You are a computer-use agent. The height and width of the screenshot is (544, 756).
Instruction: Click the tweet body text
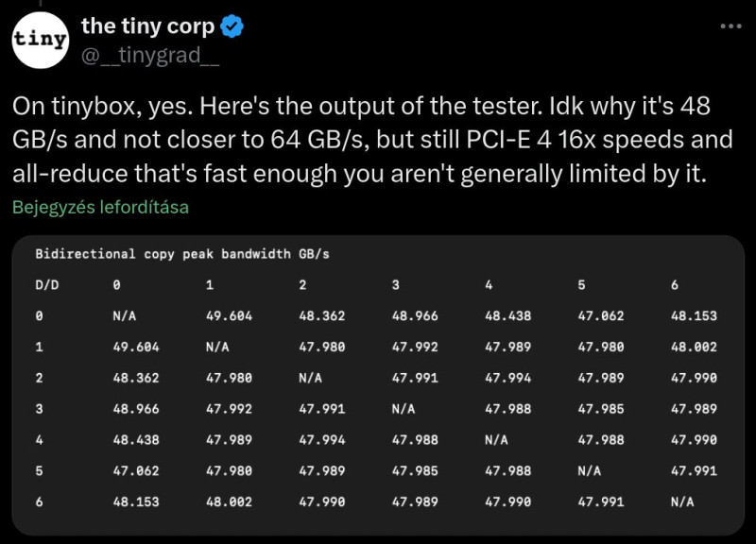[372, 140]
